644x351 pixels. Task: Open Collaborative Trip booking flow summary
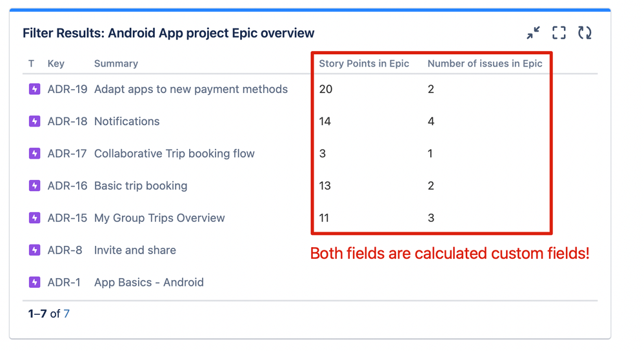[175, 154]
